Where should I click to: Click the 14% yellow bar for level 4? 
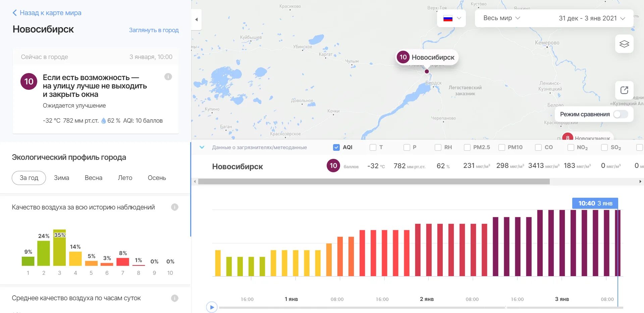[75, 258]
